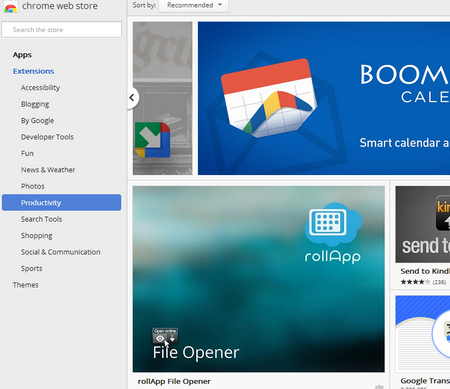Browse Shopping extensions

pyautogui.click(x=37, y=235)
